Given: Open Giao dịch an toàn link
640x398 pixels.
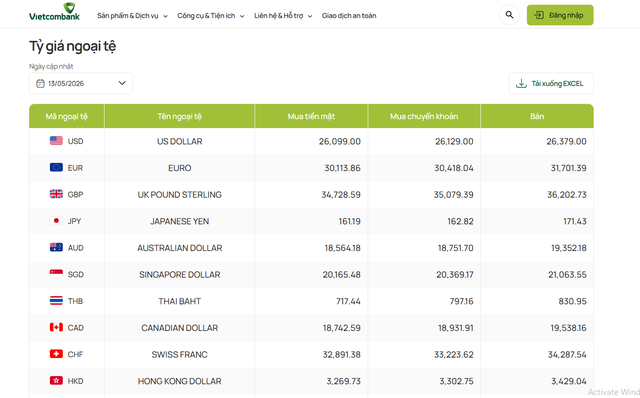Looking at the screenshot, I should pos(349,16).
